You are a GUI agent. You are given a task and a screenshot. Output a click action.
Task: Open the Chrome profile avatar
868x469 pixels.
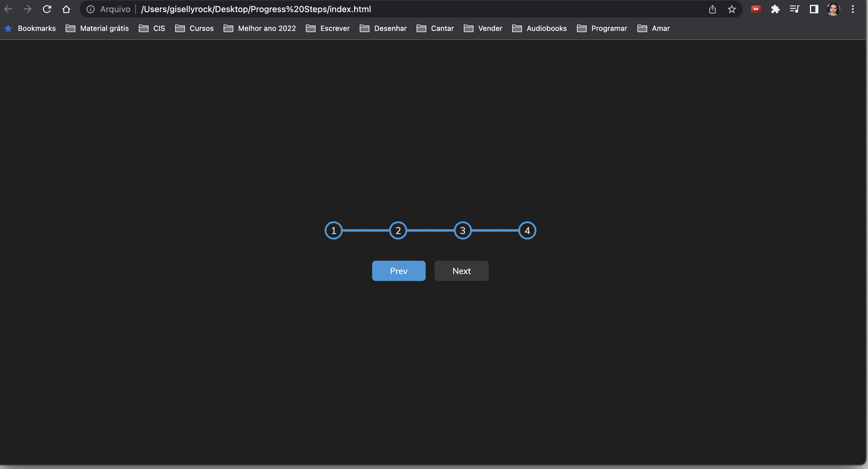[x=833, y=9]
